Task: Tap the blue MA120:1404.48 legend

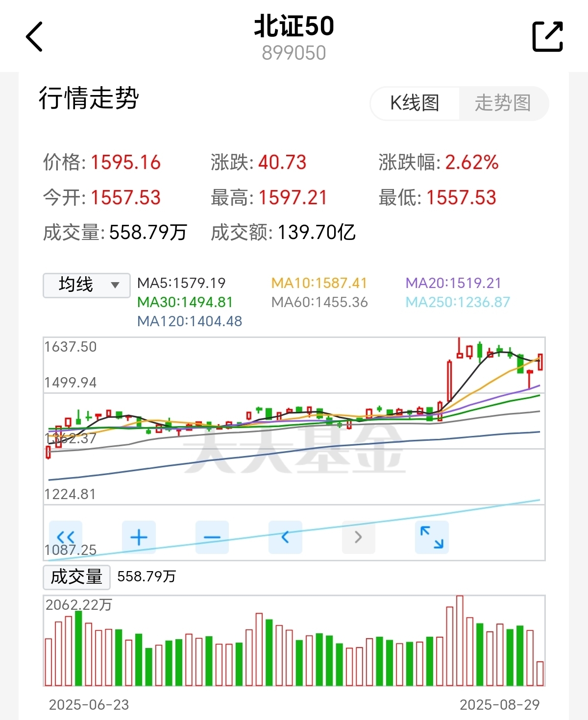Action: coord(190,321)
